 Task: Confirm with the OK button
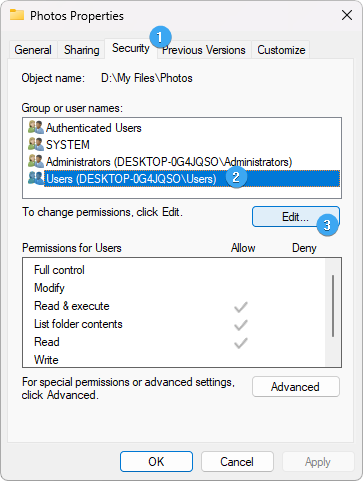tap(156, 462)
